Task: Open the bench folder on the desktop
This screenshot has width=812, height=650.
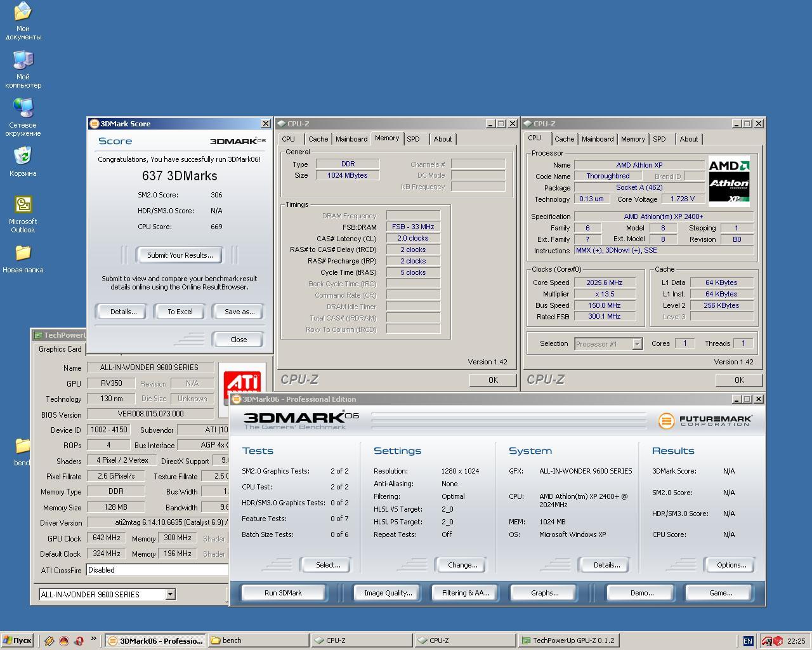Action: click(23, 451)
